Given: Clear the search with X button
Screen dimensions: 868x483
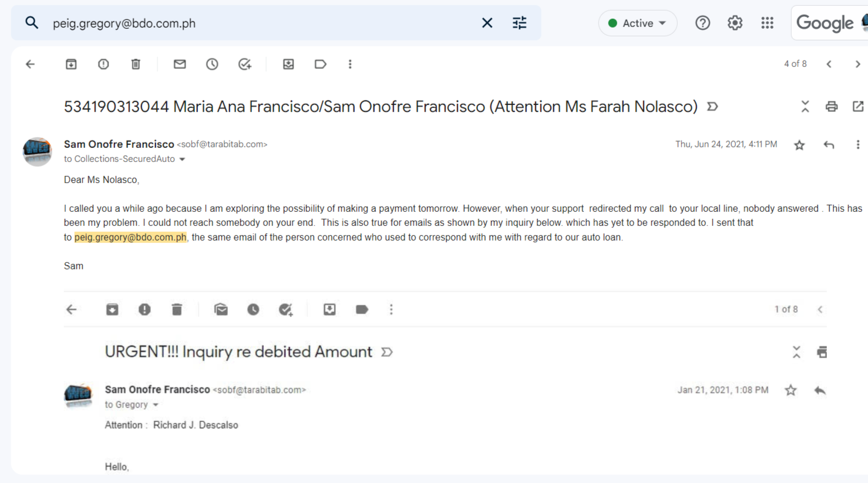Looking at the screenshot, I should click(x=487, y=23).
